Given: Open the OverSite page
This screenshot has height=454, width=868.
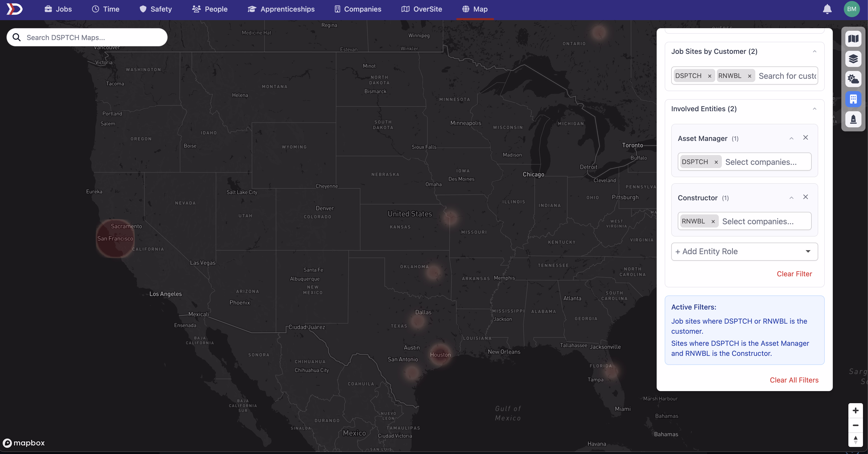Looking at the screenshot, I should (x=421, y=9).
